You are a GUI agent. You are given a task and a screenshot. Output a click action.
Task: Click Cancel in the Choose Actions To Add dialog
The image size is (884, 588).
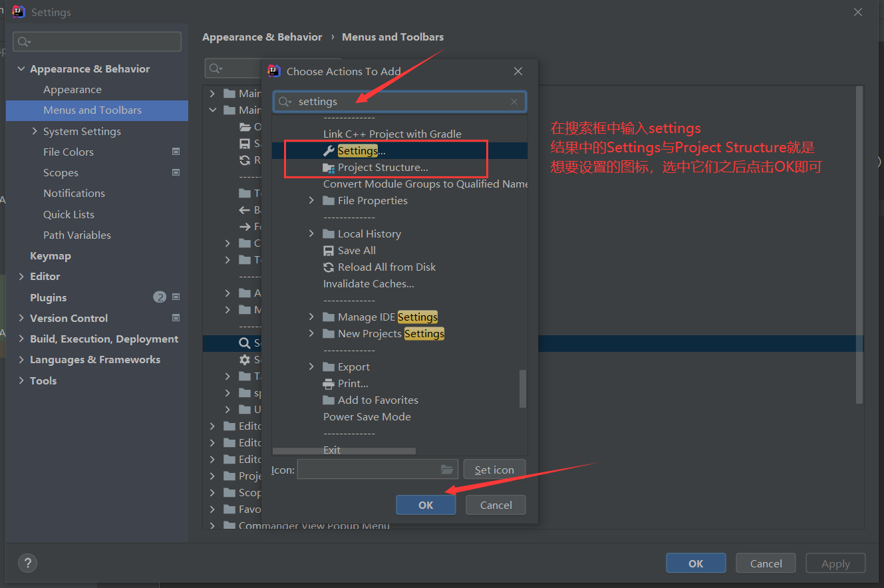pyautogui.click(x=496, y=505)
